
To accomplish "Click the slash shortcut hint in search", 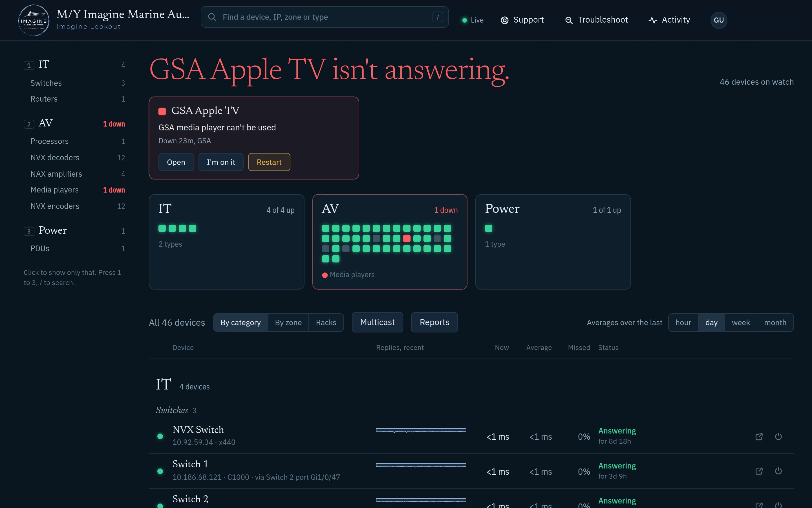I will (438, 17).
